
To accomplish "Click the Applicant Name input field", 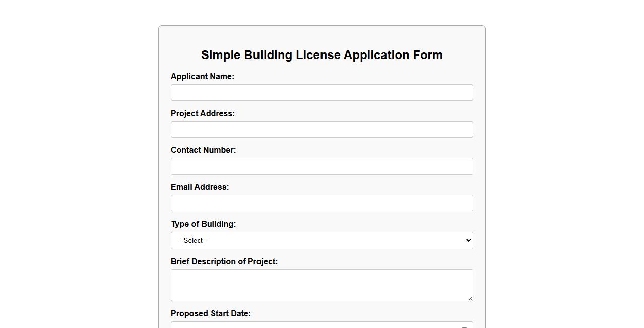I will pos(322,92).
